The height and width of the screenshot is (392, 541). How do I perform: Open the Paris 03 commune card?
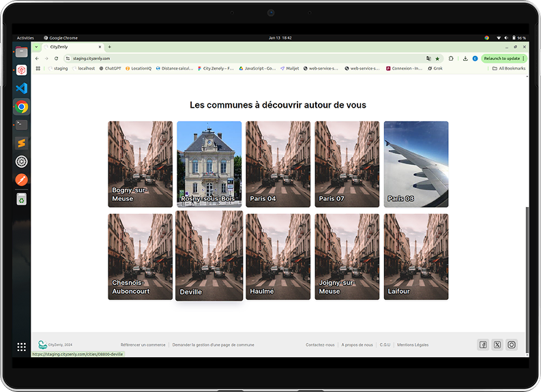pos(416,164)
